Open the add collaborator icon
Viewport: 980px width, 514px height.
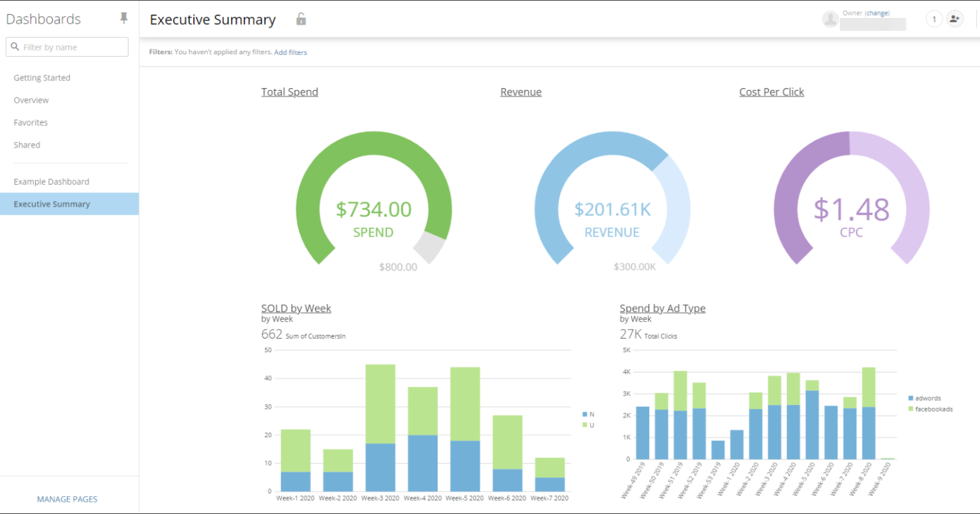pyautogui.click(x=955, y=19)
